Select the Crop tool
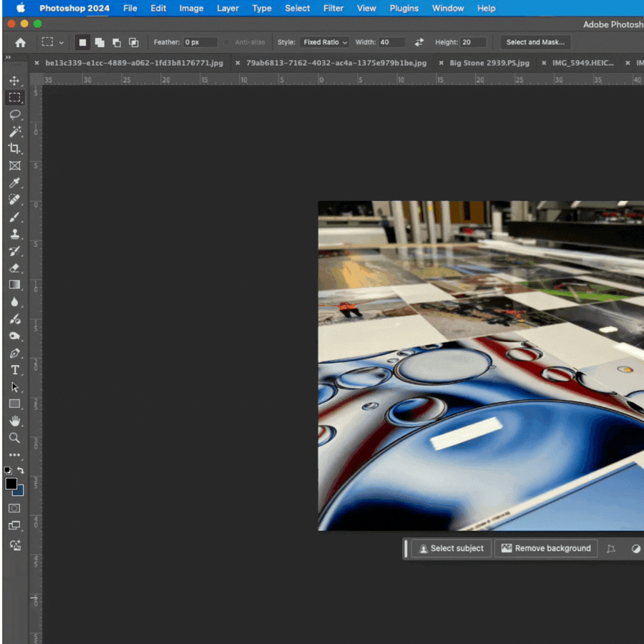The width and height of the screenshot is (644, 644). 15,148
